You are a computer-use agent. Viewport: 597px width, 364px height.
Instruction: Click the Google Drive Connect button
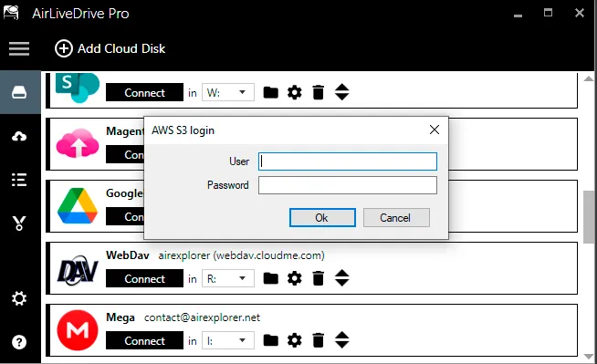click(x=125, y=216)
